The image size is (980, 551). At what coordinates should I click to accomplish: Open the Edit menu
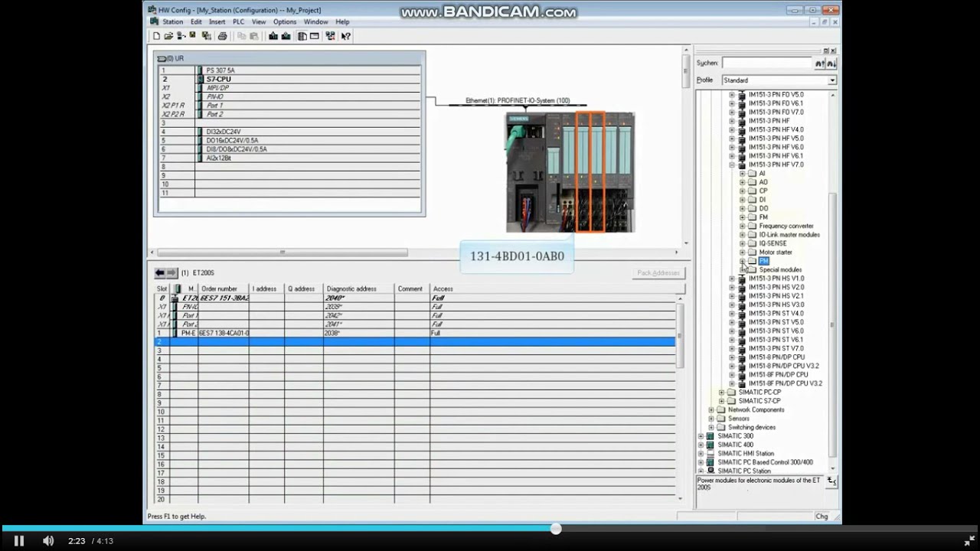pos(196,22)
